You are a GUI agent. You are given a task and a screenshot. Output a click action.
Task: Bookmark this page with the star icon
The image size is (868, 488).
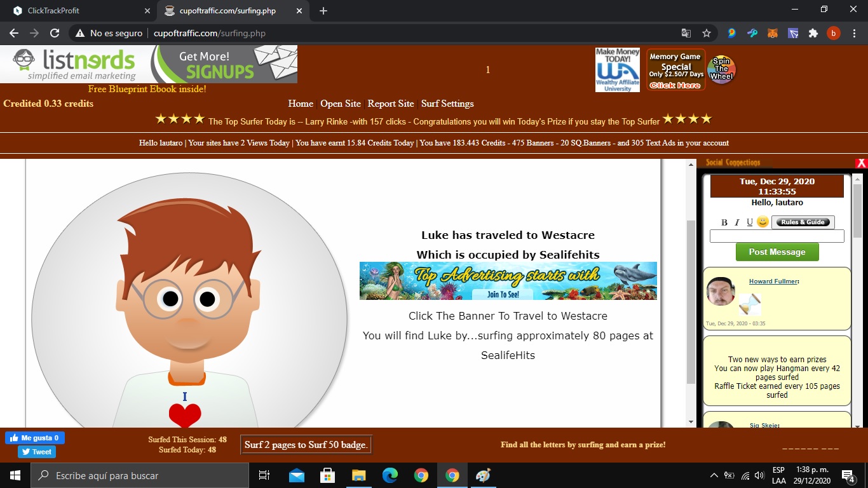click(x=706, y=33)
